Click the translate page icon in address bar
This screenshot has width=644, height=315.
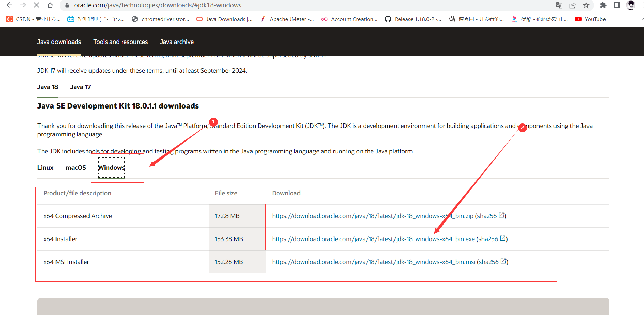click(559, 5)
